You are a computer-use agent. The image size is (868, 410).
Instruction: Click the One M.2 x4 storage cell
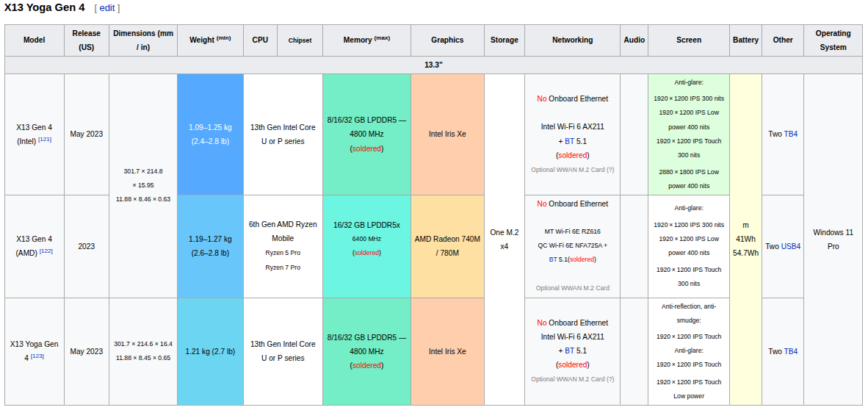point(504,240)
